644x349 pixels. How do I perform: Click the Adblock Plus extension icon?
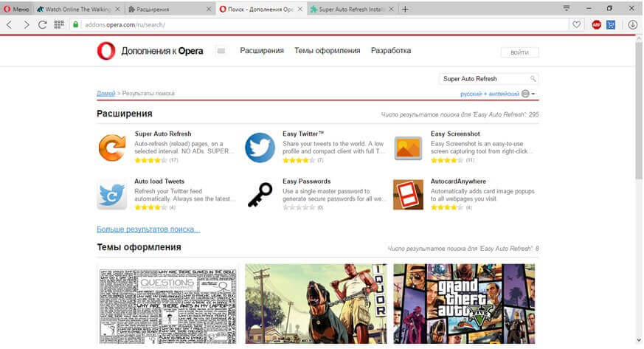(596, 24)
